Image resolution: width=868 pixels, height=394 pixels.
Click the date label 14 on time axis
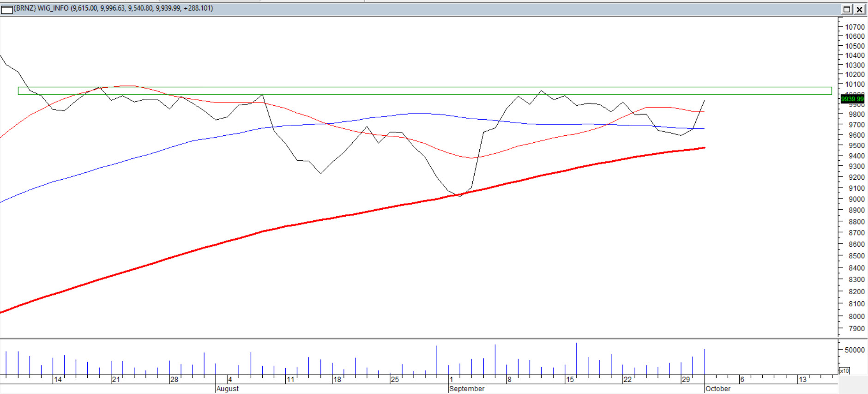pos(58,380)
